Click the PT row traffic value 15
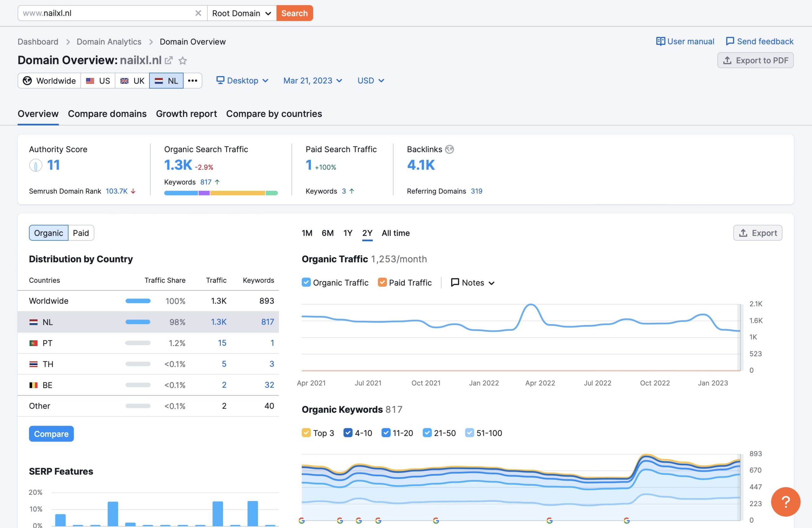Image resolution: width=812 pixels, height=528 pixels. pos(222,343)
